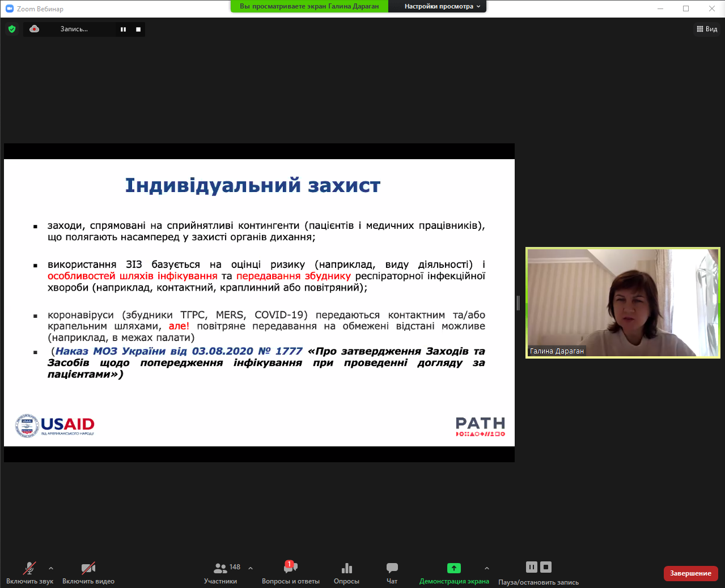The image size is (725, 588).
Task: Open screen sharing options arrow
Action: click(486, 568)
